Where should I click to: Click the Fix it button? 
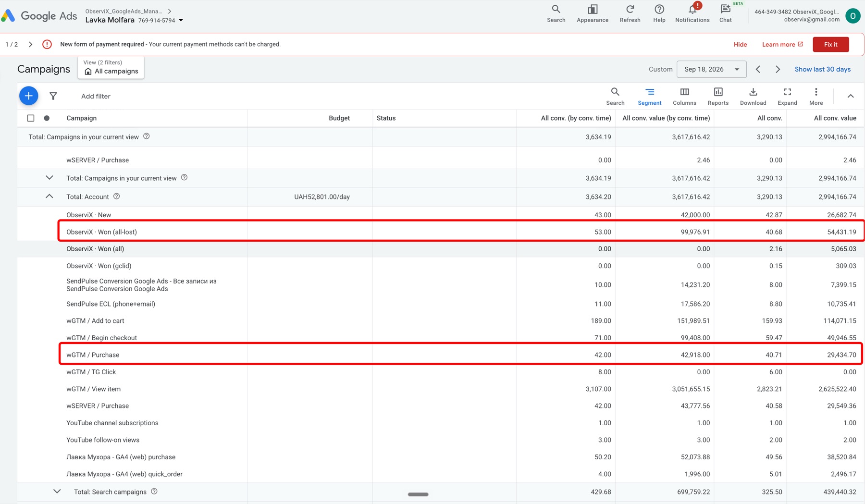point(830,44)
